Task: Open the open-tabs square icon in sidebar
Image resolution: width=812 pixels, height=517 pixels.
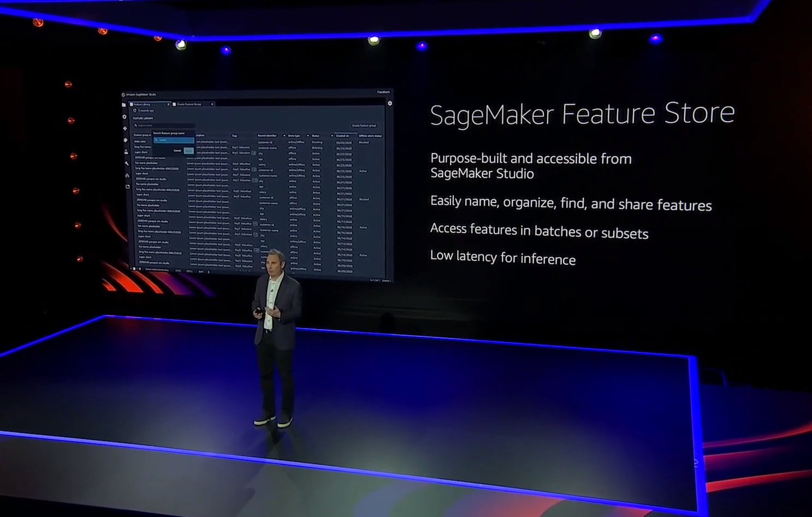Action: coord(128,187)
